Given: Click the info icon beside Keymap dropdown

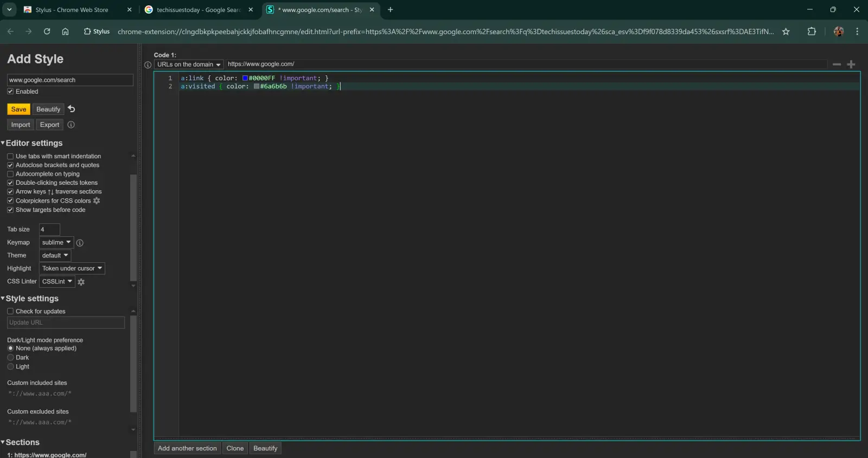Looking at the screenshot, I should (80, 243).
